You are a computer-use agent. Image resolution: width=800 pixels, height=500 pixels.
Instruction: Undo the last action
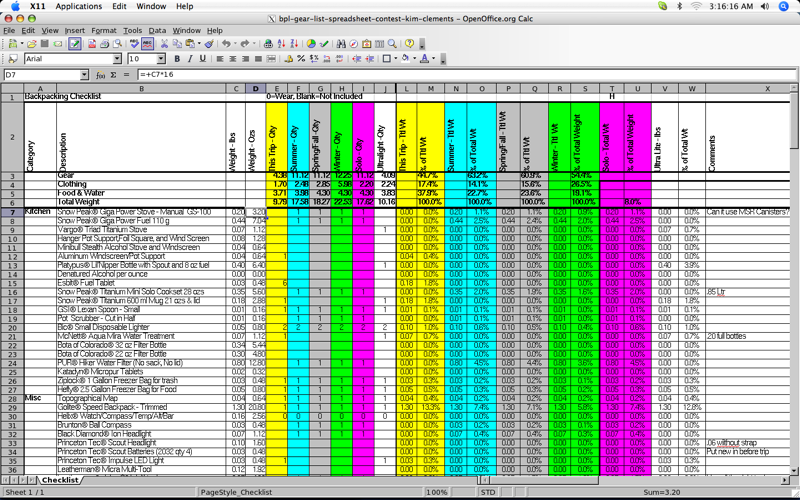coord(226,44)
